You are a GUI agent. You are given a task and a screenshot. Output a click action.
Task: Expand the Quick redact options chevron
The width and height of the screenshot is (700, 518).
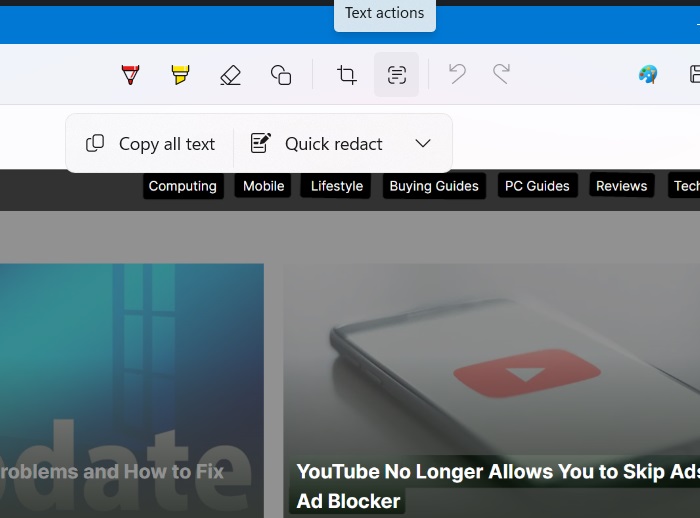point(423,144)
